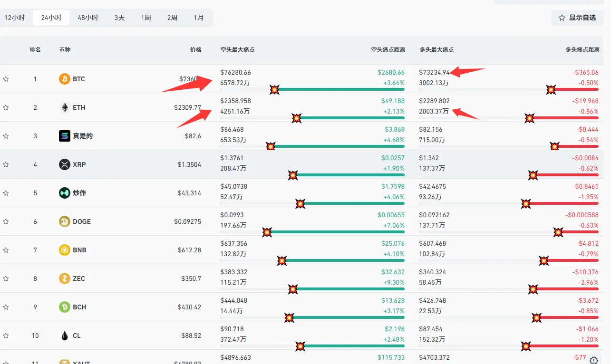The image size is (611, 364).
Task: Click the burst marker on CL's red bar
Action: tap(526, 346)
